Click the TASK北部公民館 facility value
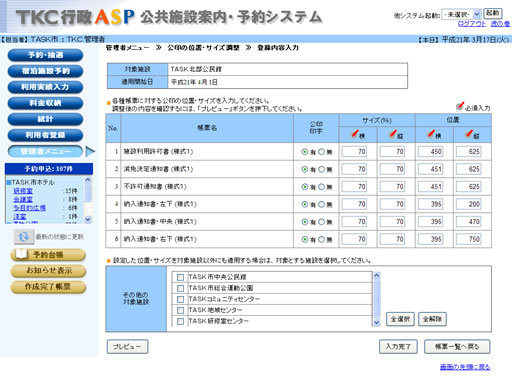 point(196,69)
